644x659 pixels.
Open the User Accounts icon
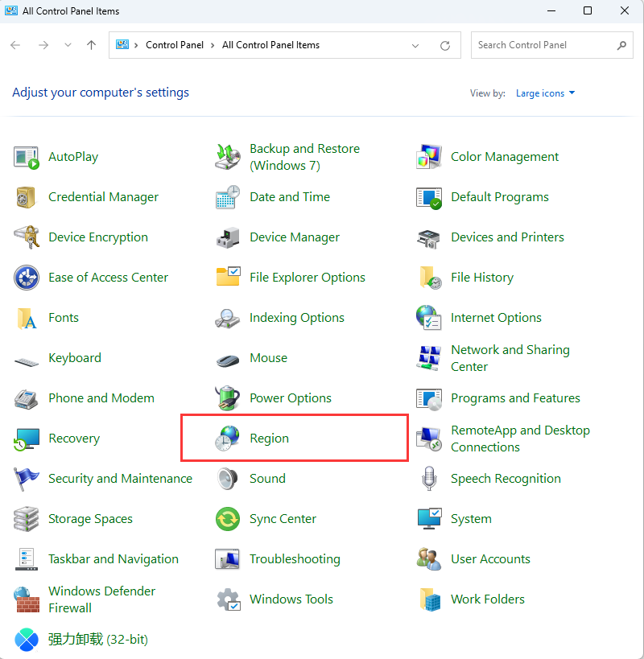pos(429,559)
